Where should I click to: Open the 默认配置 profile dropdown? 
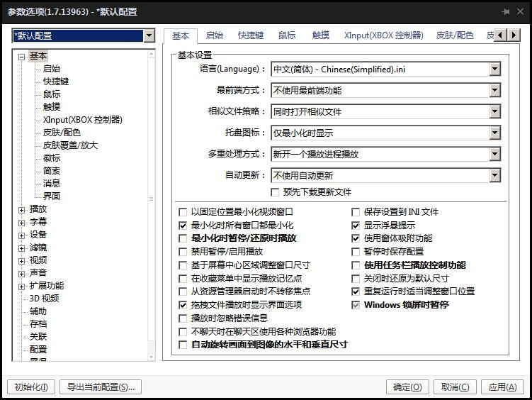(149, 35)
